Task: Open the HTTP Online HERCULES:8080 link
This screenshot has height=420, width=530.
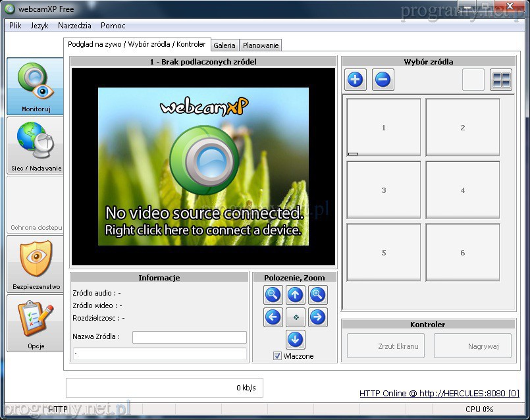Action: tap(439, 394)
